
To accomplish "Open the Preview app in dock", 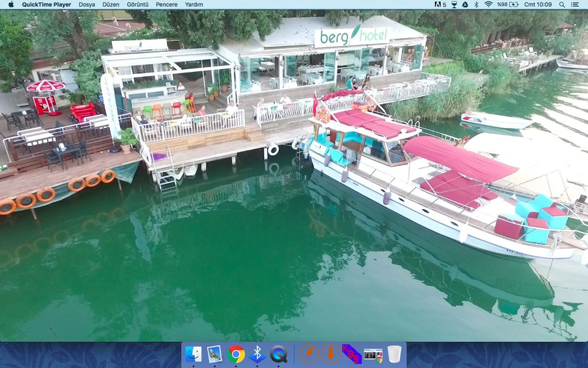I will coord(215,354).
